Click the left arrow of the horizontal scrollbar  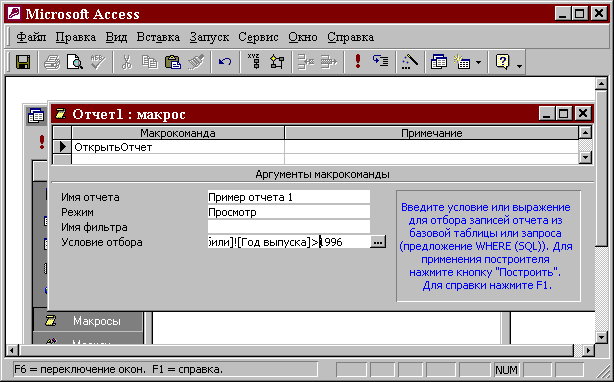pos(13,350)
